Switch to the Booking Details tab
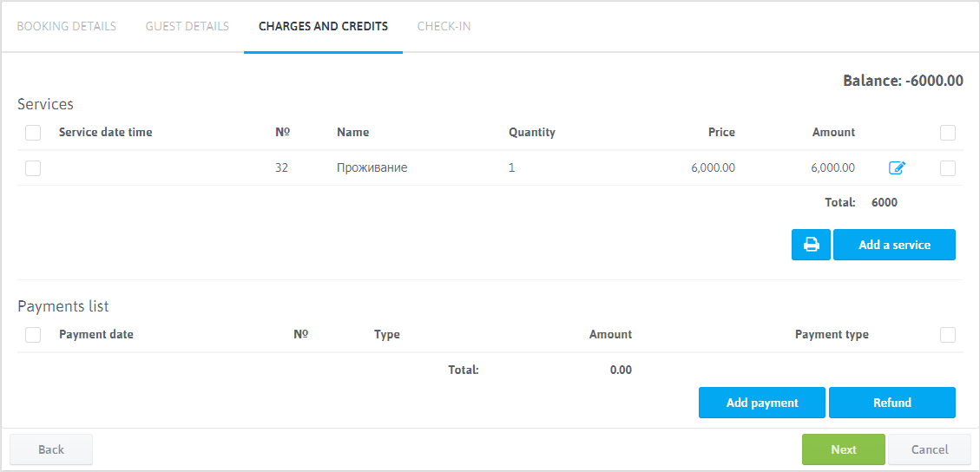Viewport: 980px width, 472px height. point(67,26)
